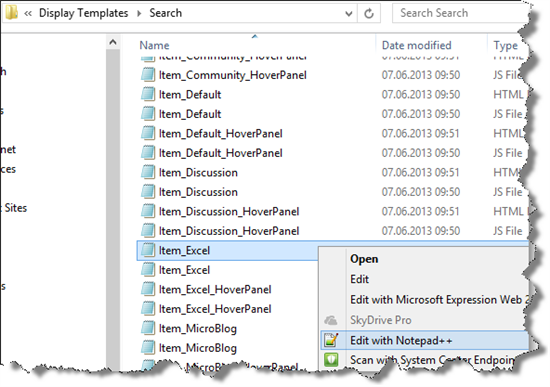
Task: Click the file icon of the highlighted Item_Excel
Action: click(148, 250)
